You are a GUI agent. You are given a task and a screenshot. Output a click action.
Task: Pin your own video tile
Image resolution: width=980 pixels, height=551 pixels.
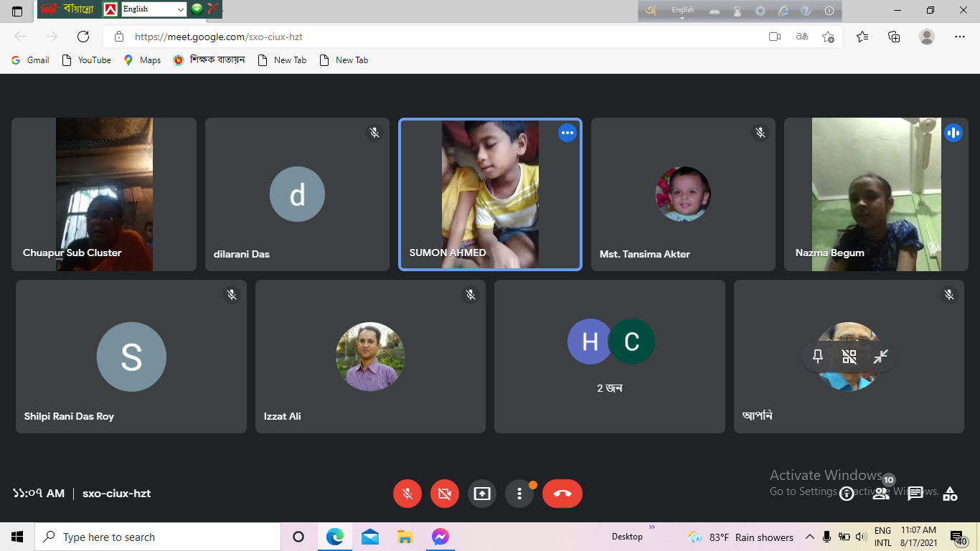pos(818,357)
